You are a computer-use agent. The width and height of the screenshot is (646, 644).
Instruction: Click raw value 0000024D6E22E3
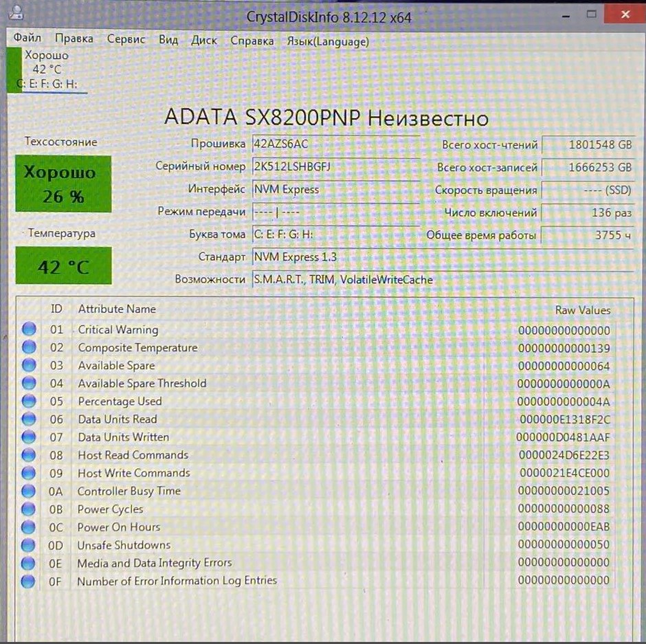[564, 455]
